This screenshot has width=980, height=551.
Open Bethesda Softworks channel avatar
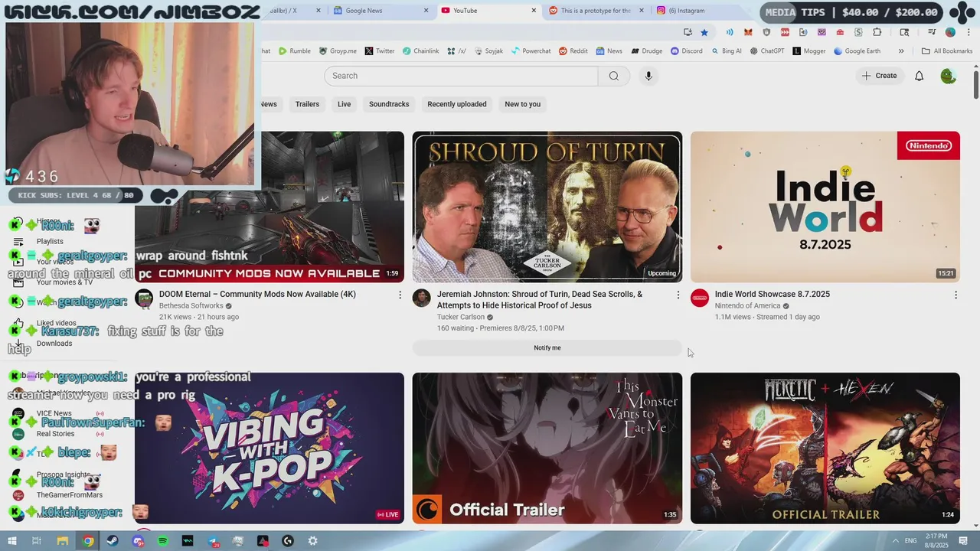point(144,298)
